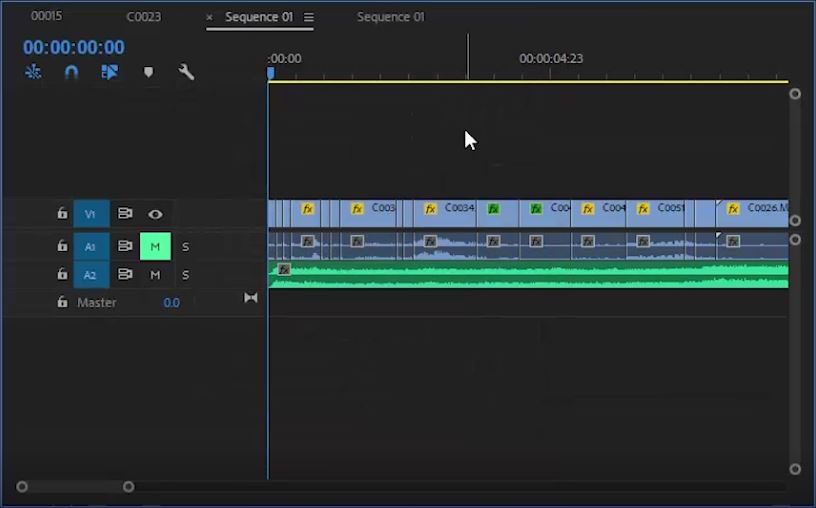816x508 pixels.
Task: Select the C0034 video clip
Action: 445,213
